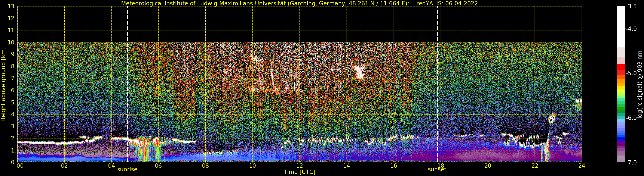The width and height of the screenshot is (644, 176).
Task: Click time tick label '04'
Action: 111,166
